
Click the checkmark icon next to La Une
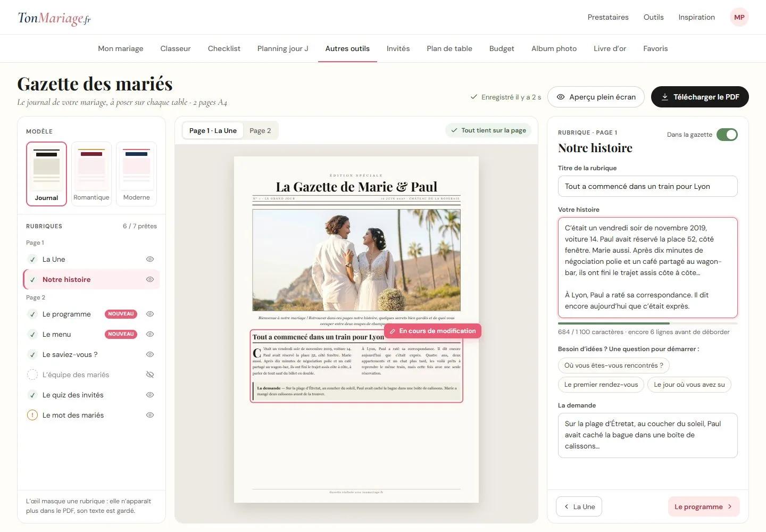coord(32,259)
